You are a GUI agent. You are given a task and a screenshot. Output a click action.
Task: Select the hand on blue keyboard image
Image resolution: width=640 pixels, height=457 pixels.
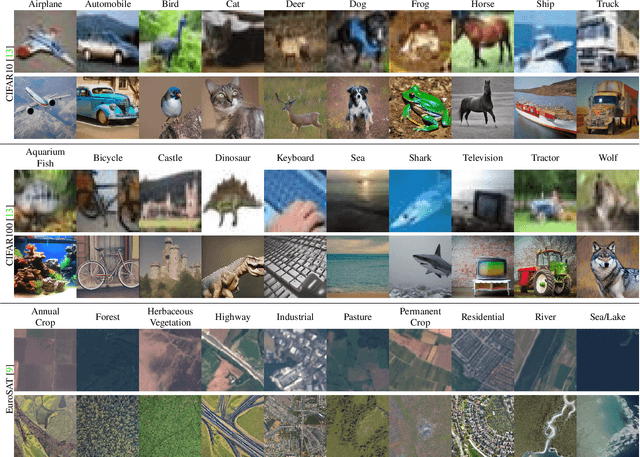pos(295,201)
